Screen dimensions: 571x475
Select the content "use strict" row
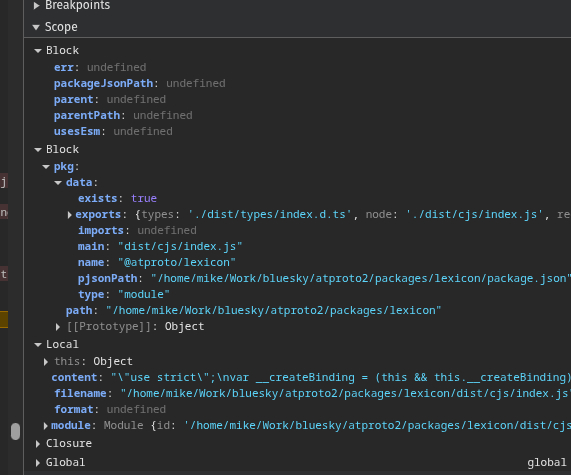311,378
